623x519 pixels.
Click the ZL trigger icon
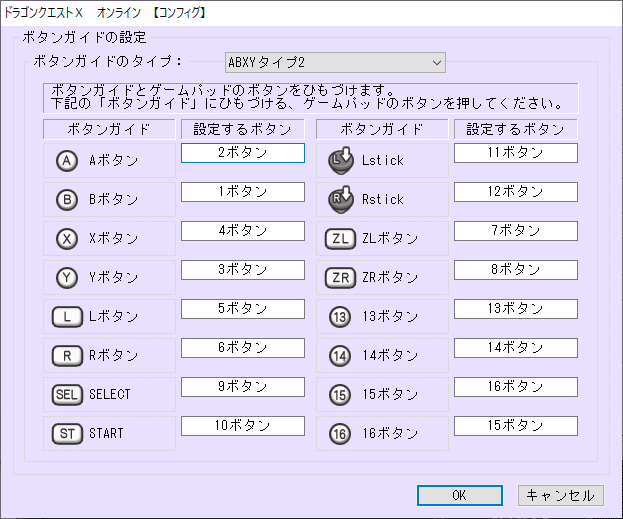[x=340, y=239]
